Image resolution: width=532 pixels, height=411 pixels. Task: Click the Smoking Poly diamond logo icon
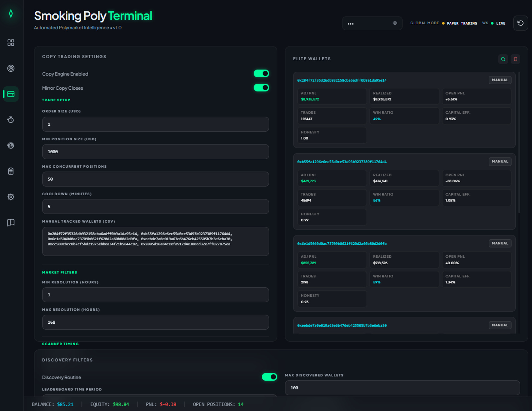pyautogui.click(x=11, y=13)
